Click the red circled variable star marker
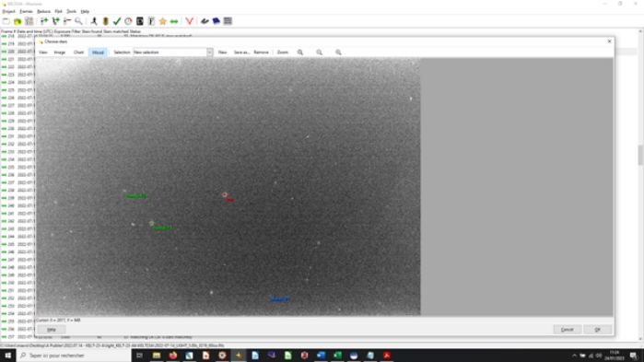Viewport: 644px width, 362px height. [x=225, y=195]
